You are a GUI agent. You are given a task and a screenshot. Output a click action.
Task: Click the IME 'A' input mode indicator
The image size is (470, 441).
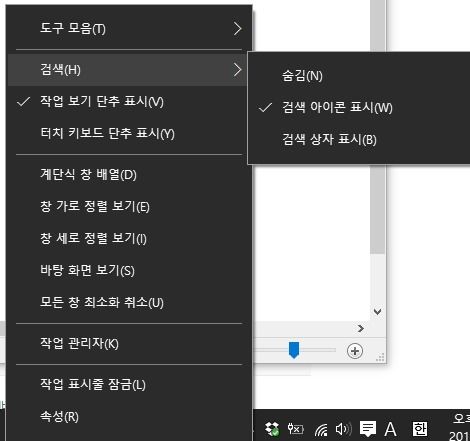click(x=390, y=429)
